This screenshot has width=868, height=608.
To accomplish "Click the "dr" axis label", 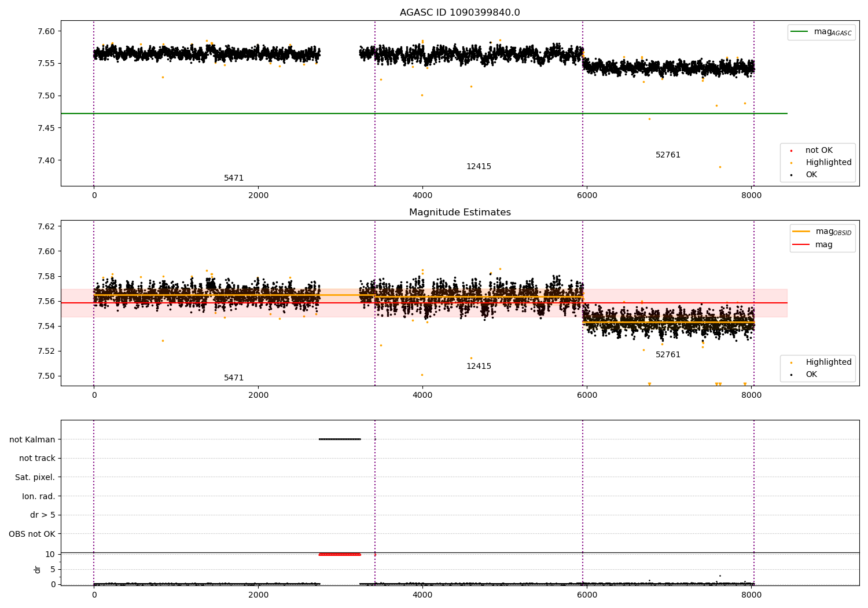I will click(x=38, y=569).
